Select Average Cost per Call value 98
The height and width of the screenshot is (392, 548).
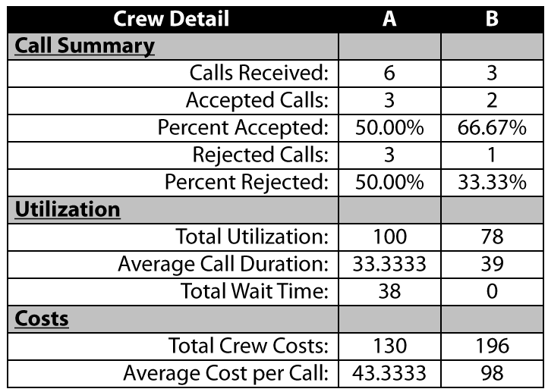(492, 374)
